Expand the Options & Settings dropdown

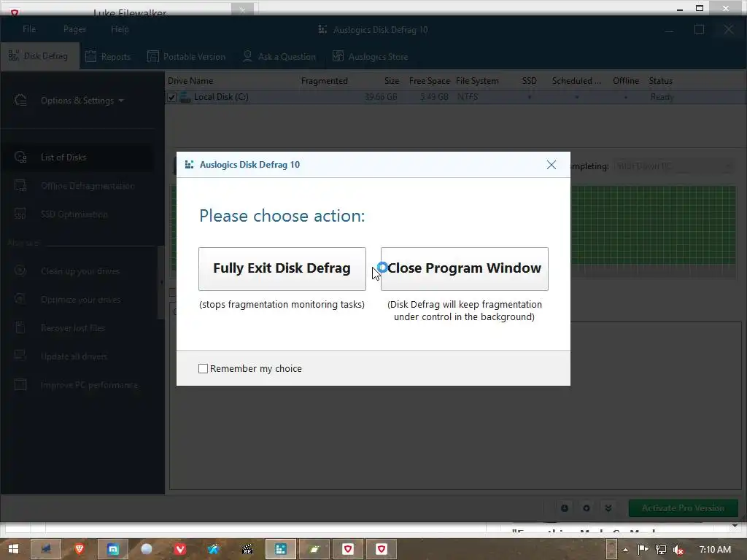tap(82, 101)
